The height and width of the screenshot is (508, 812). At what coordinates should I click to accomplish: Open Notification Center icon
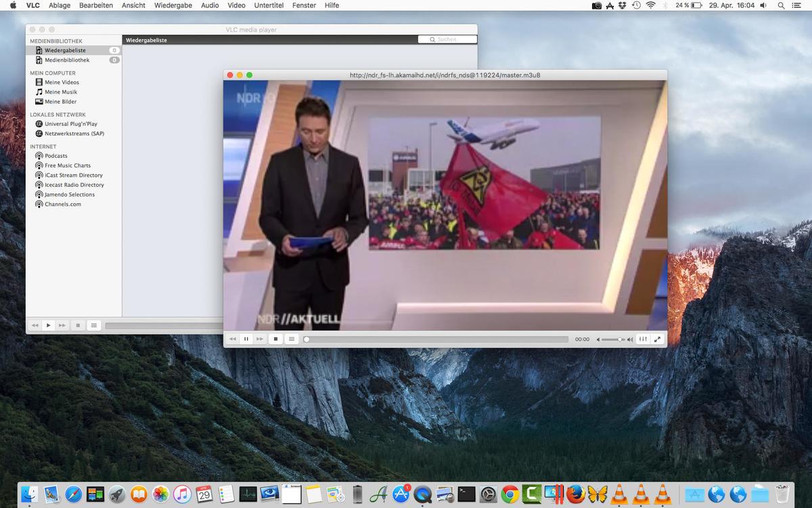796,5
